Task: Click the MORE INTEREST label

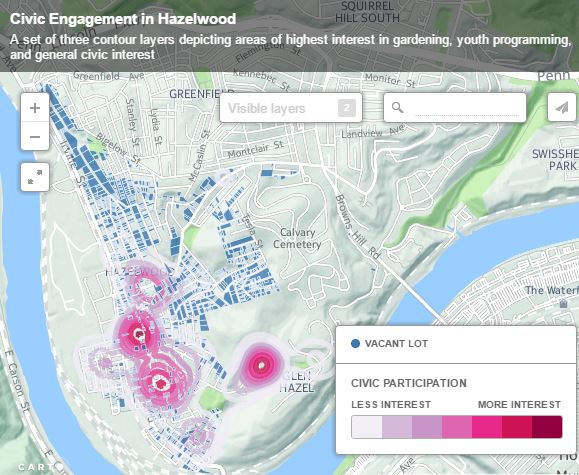Action: 520,405
